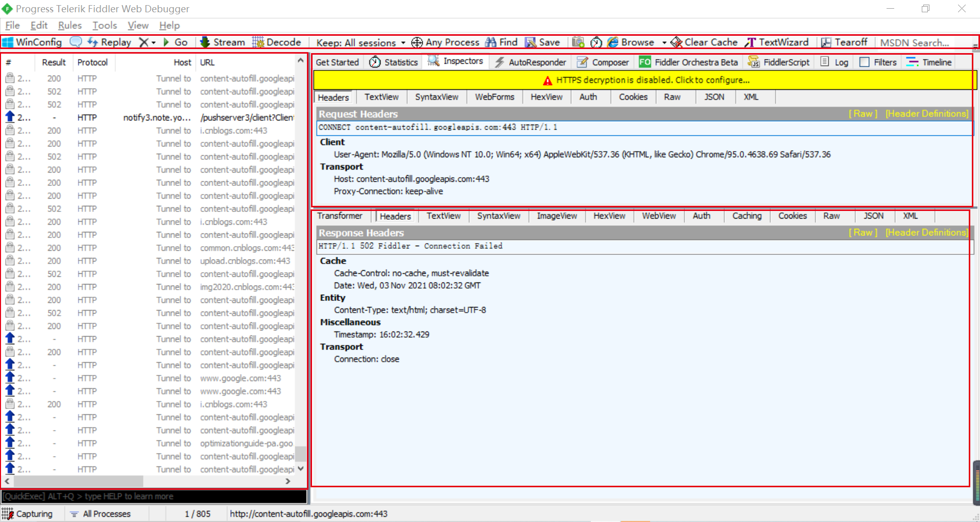Open All Processes filter in status bar
Image resolution: width=980 pixels, height=522 pixels.
[101, 514]
